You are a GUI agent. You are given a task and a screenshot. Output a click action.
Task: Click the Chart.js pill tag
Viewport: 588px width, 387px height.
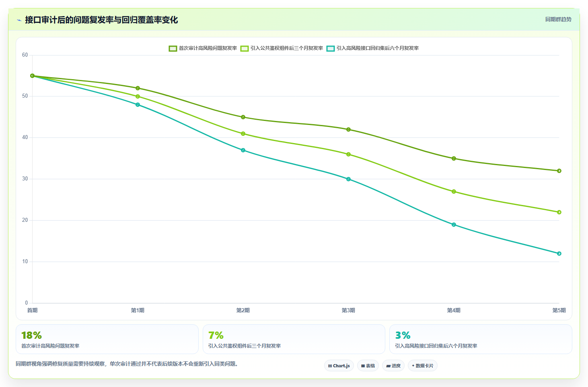339,366
